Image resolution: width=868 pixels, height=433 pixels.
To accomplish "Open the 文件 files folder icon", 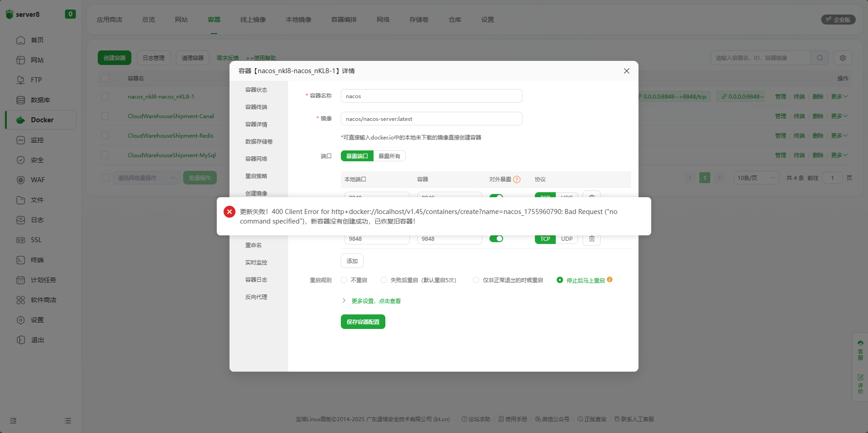I will point(21,200).
